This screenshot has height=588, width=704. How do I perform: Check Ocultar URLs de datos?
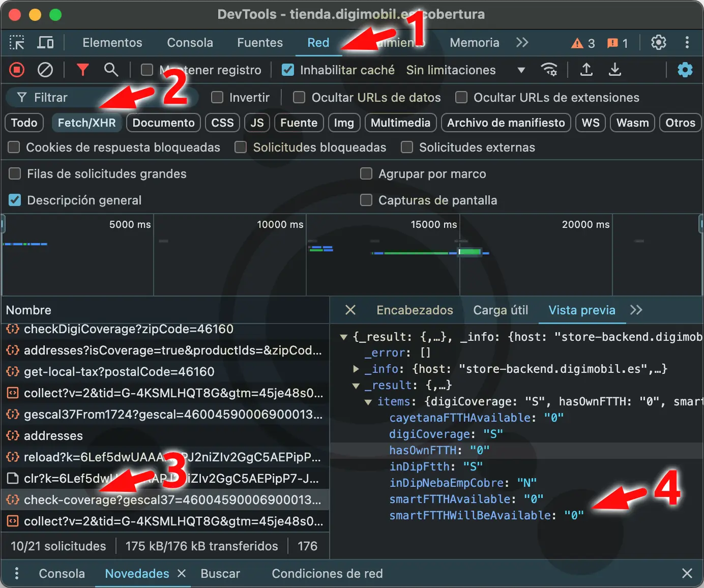point(299,97)
